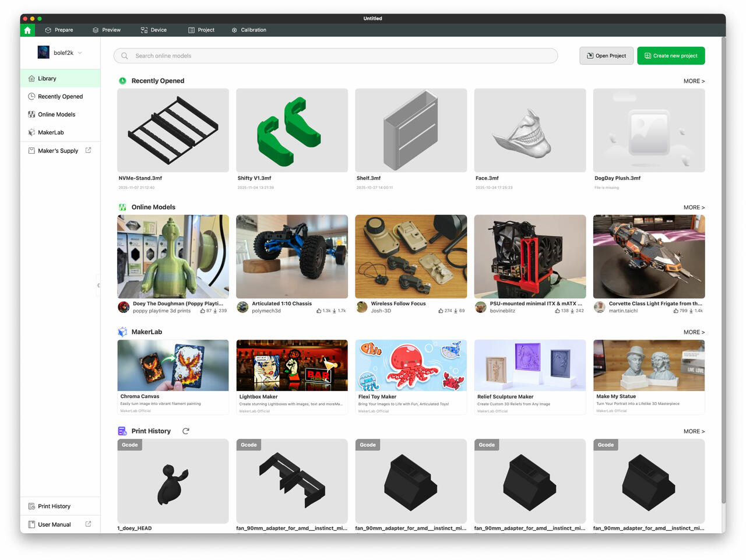Expand more Online Models
Viewport: 746px width, 560px height.
(x=694, y=207)
